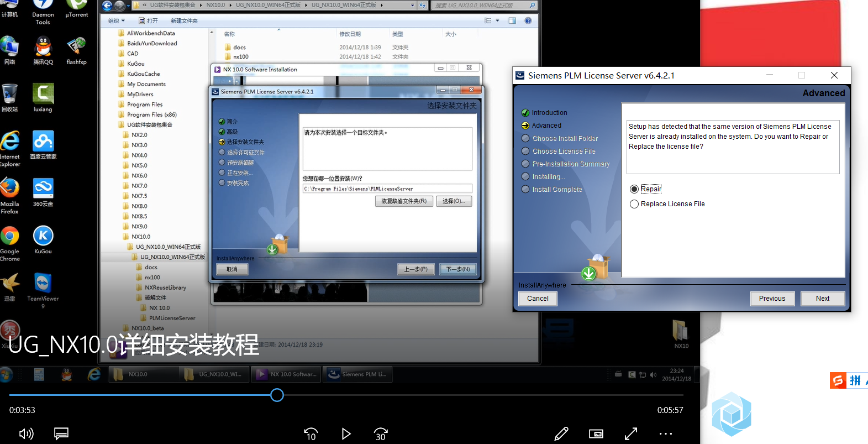Open the more options ellipsis menu
The image size is (868, 444).
tap(666, 434)
